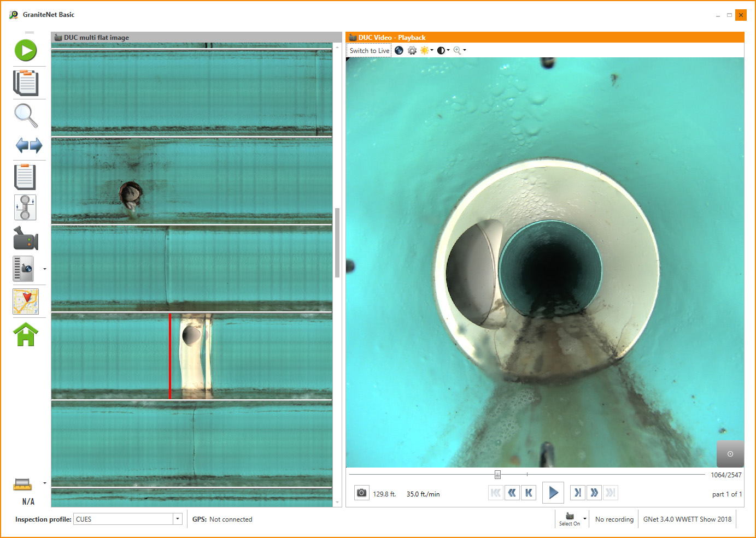This screenshot has width=756, height=538.
Task: Click the magnifying glass search icon
Action: [26, 115]
